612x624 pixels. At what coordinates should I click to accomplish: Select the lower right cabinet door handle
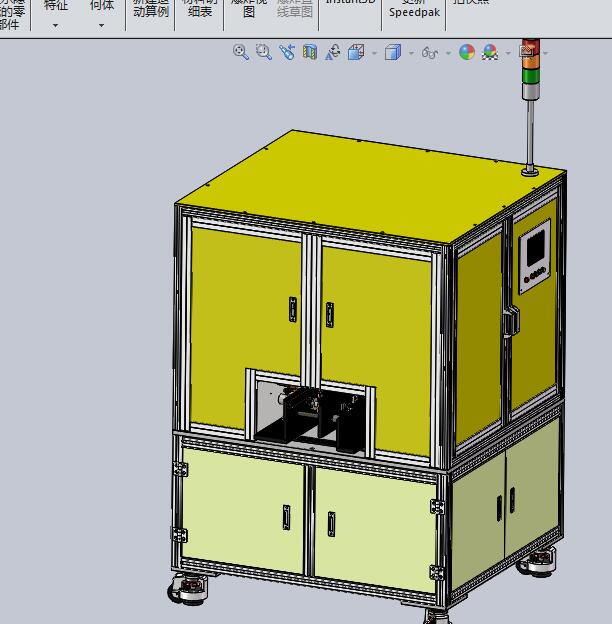[331, 524]
